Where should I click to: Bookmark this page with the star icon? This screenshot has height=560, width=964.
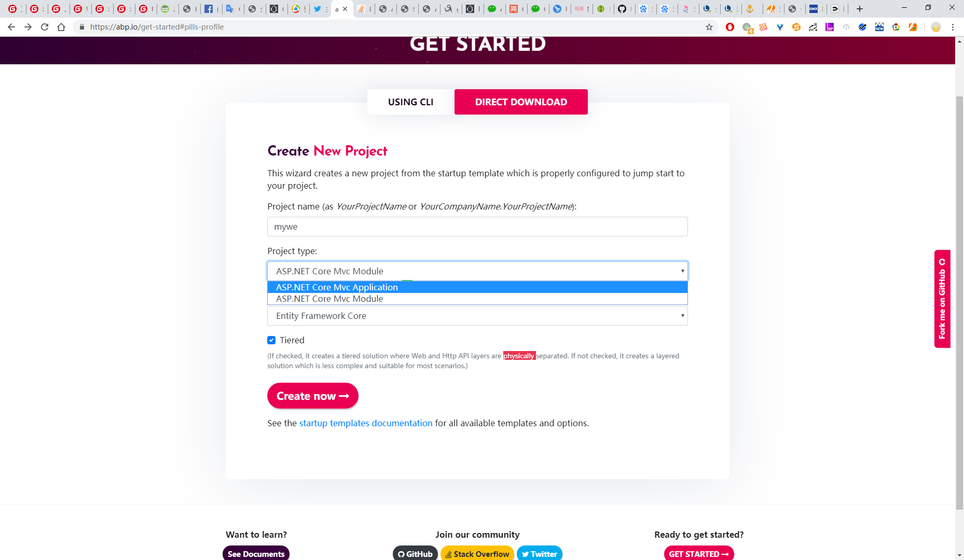point(709,26)
